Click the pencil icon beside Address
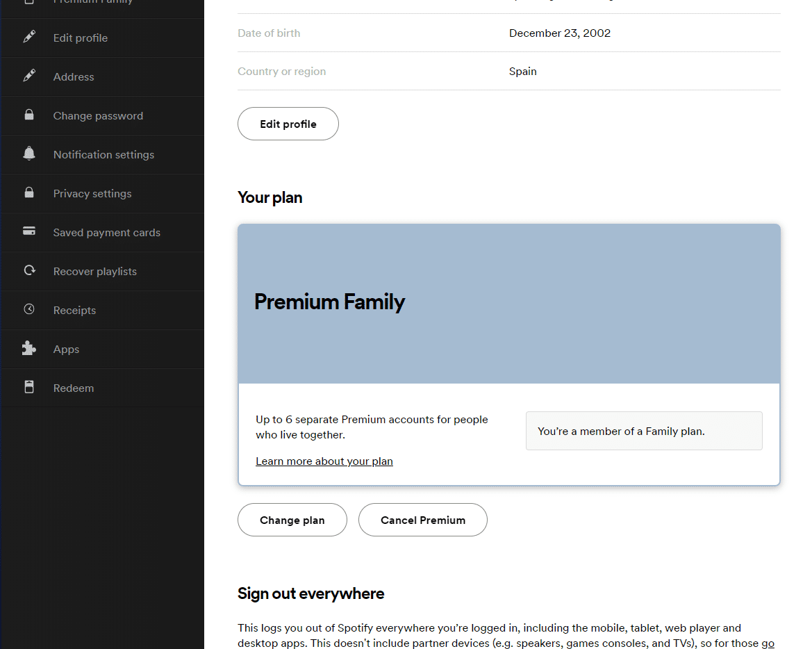Viewport: 812px width, 649px height. click(x=29, y=76)
